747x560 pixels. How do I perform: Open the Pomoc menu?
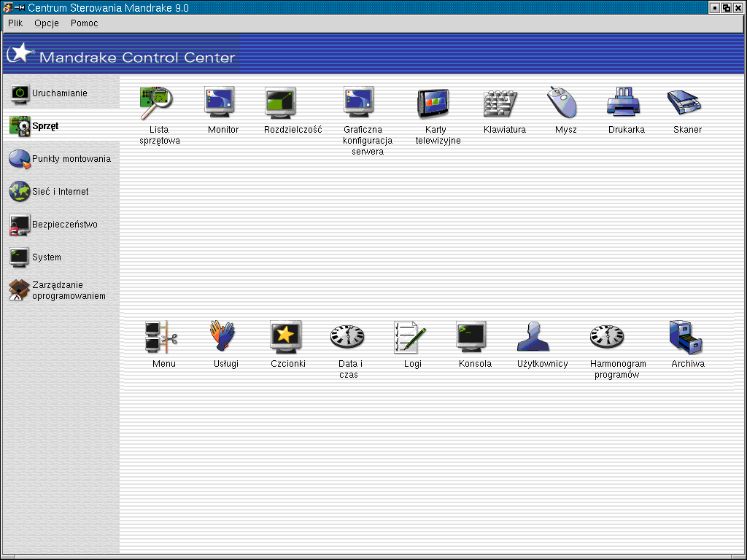coord(85,23)
